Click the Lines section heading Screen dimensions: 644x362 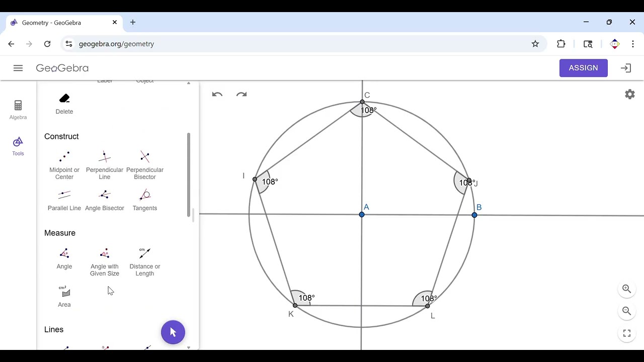[x=54, y=329]
